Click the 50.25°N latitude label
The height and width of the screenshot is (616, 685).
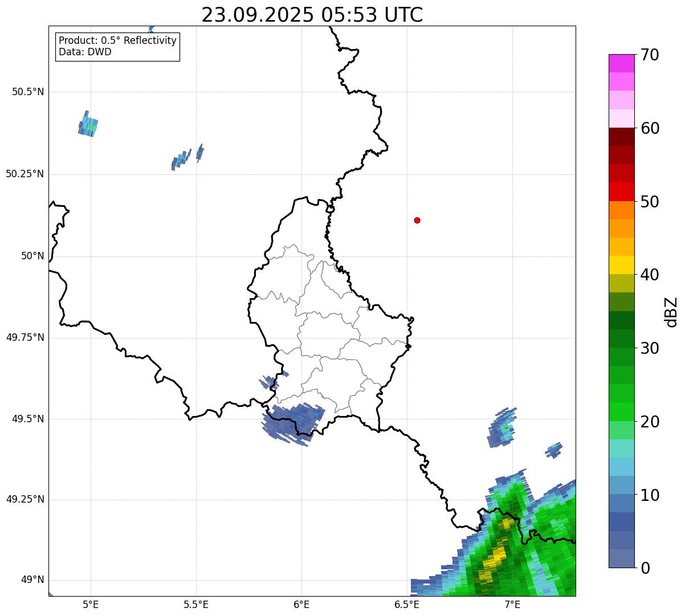click(25, 174)
